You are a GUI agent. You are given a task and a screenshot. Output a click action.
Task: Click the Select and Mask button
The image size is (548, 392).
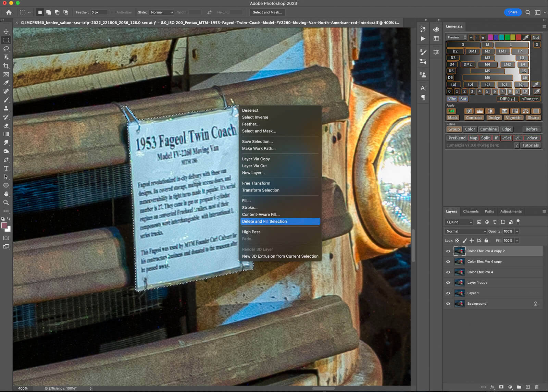(x=267, y=12)
